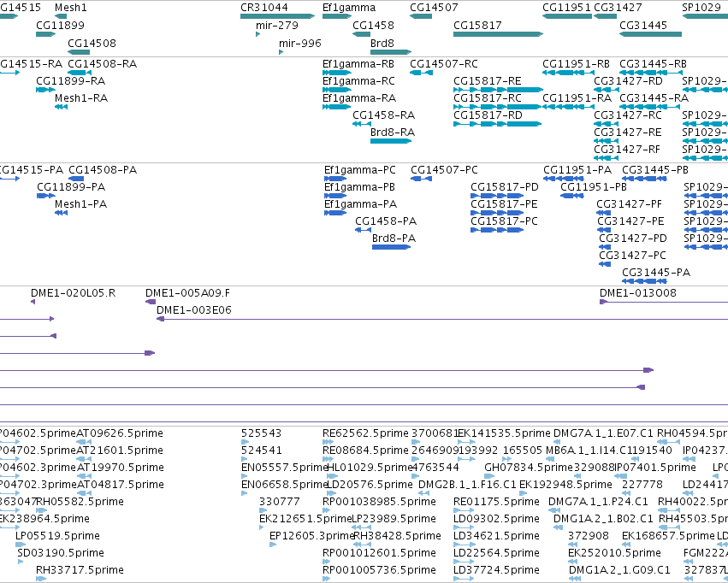728x583 pixels.
Task: Click the DME1-020L05.R BAC end label
Action: pos(74,293)
